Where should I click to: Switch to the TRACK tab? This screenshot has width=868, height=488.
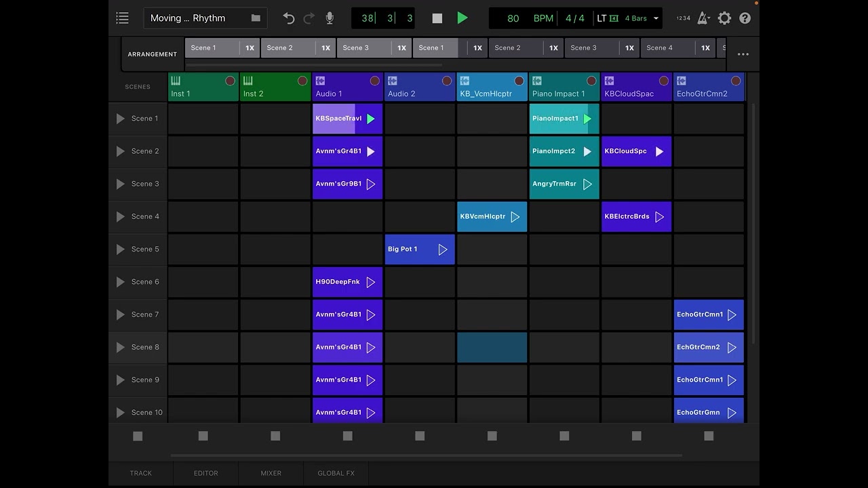click(x=141, y=473)
